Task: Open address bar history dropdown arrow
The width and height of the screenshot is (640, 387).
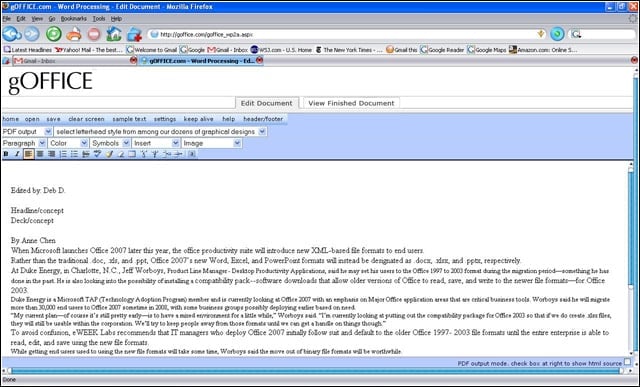Action: click(x=541, y=34)
